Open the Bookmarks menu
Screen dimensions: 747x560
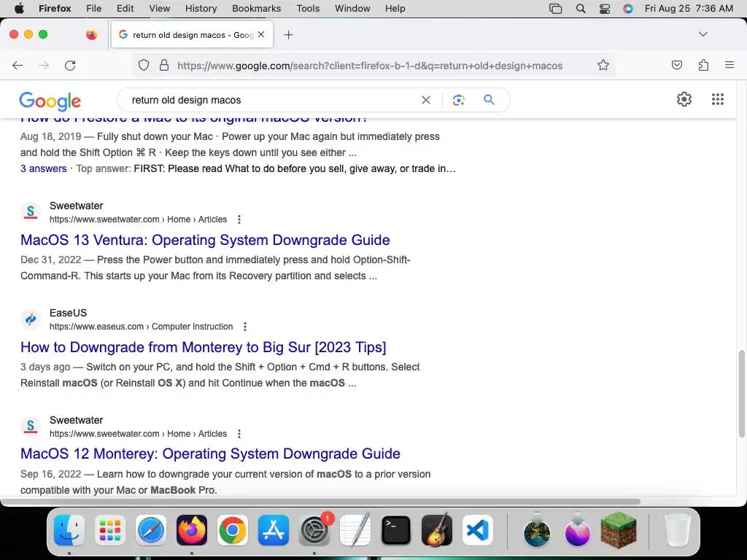(x=256, y=8)
